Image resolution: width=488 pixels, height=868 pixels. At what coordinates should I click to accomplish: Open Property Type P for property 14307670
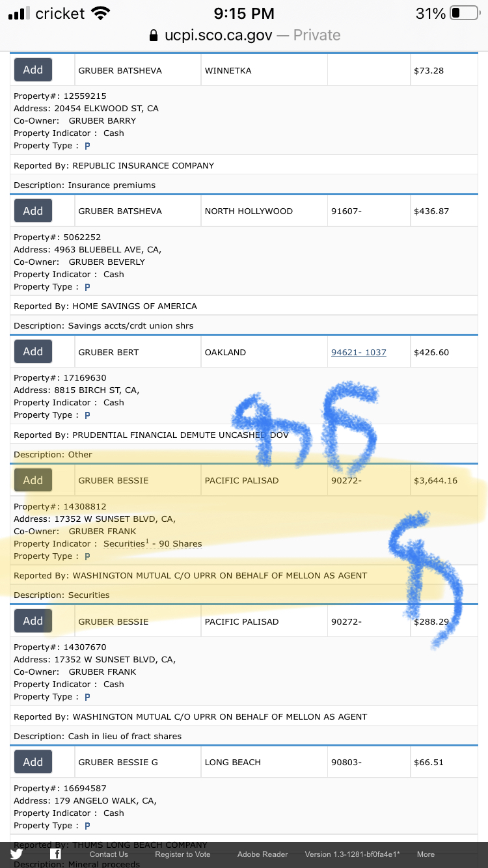click(x=87, y=697)
